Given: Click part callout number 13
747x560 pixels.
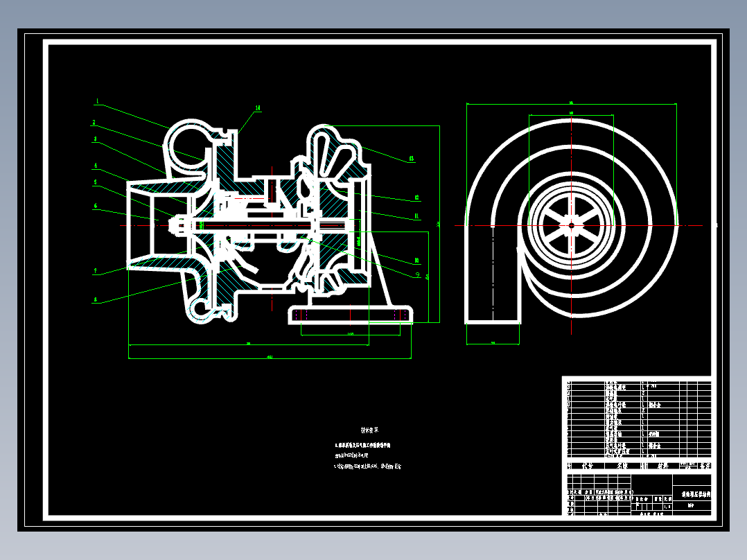Looking at the screenshot, I should (411, 159).
